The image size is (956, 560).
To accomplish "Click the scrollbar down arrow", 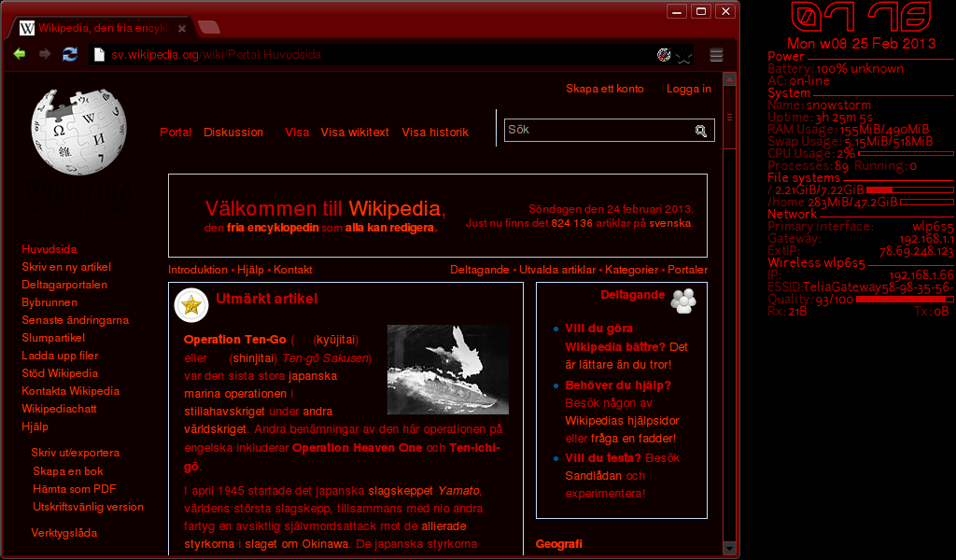I will 729,549.
